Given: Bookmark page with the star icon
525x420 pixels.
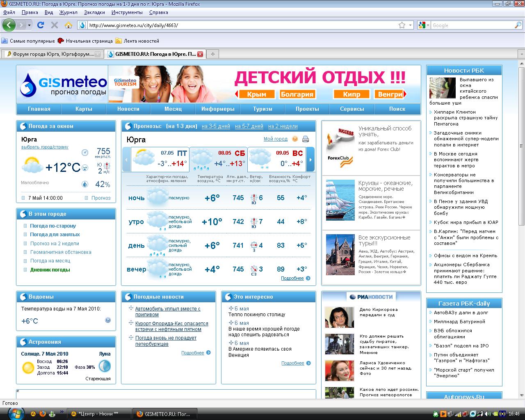Looking at the screenshot, I should [402, 25].
